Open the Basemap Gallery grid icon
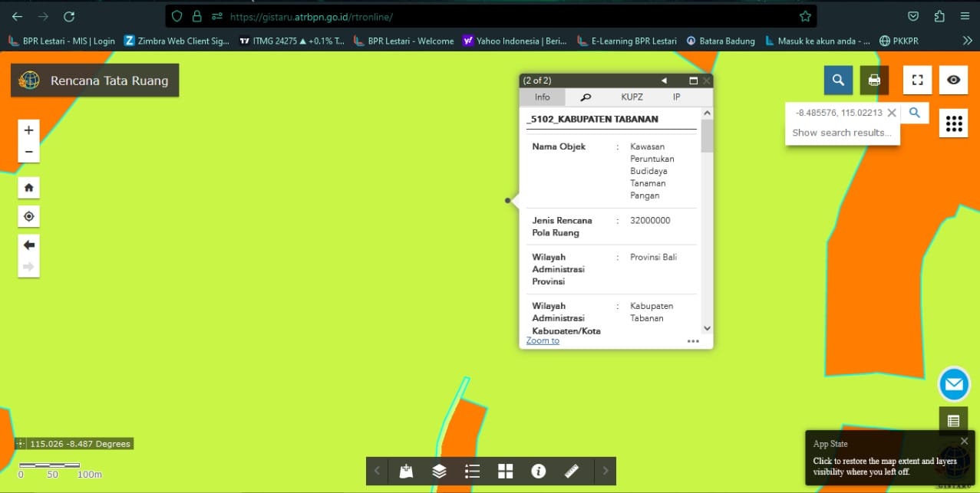980x493 pixels. pyautogui.click(x=505, y=472)
